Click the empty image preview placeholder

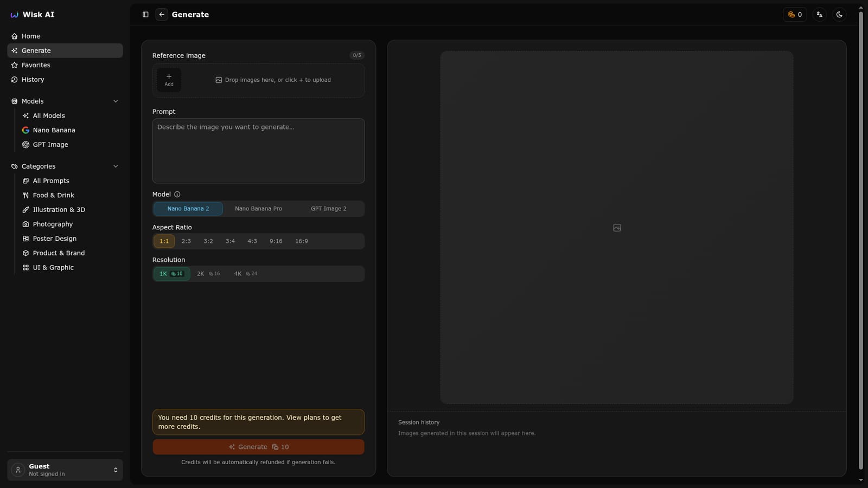(x=617, y=228)
